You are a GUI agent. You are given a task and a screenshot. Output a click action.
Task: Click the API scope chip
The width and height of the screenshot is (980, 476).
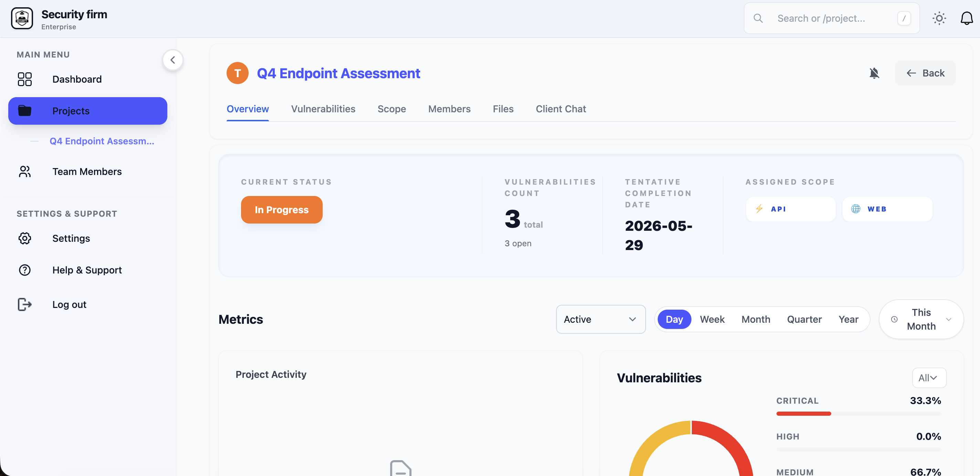[x=791, y=209]
